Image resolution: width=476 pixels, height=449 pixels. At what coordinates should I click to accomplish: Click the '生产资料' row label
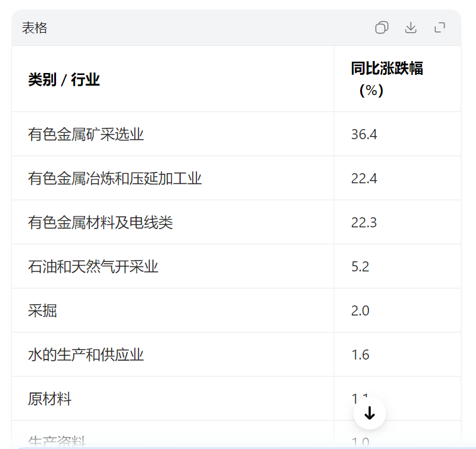point(57,441)
